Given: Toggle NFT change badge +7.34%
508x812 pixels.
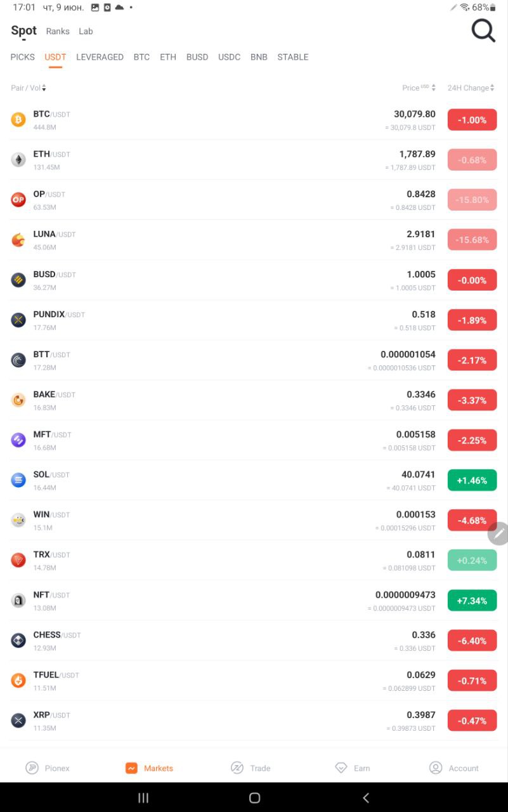Looking at the screenshot, I should pos(472,600).
